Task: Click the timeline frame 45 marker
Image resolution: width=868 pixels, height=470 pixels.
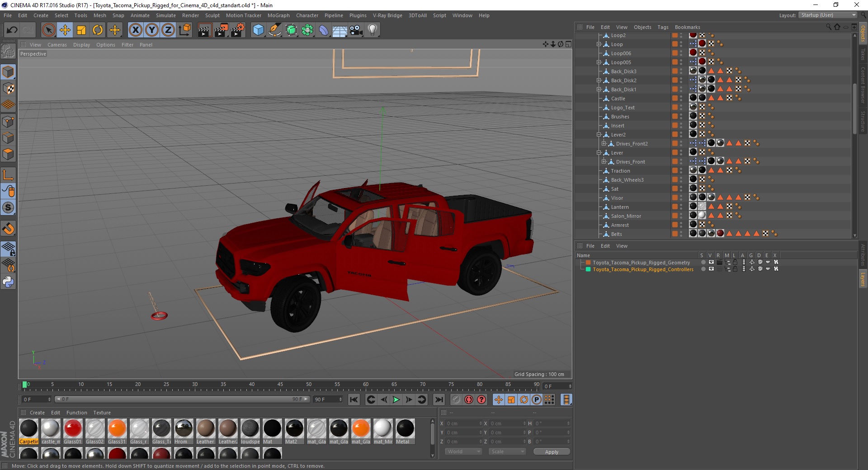Action: click(280, 385)
